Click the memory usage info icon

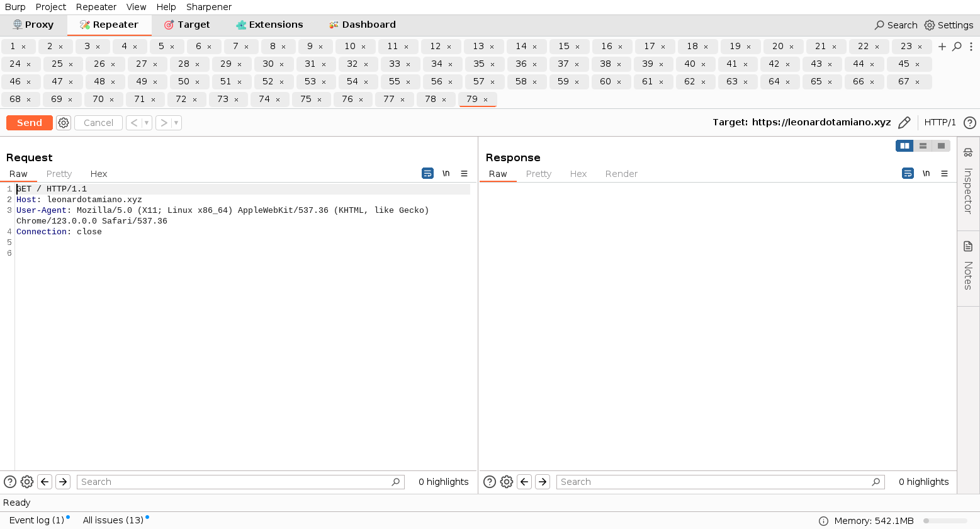pyautogui.click(x=823, y=521)
